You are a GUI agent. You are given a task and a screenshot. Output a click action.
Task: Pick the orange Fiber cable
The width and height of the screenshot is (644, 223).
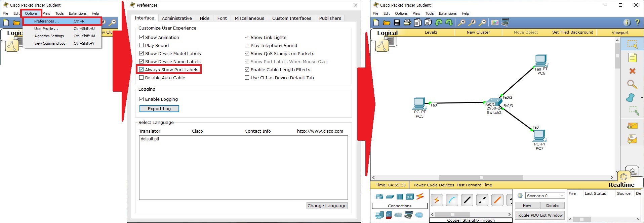point(497,200)
